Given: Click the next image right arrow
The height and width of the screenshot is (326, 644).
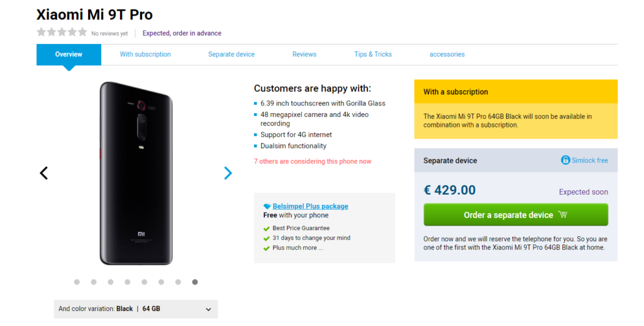Looking at the screenshot, I should (228, 173).
